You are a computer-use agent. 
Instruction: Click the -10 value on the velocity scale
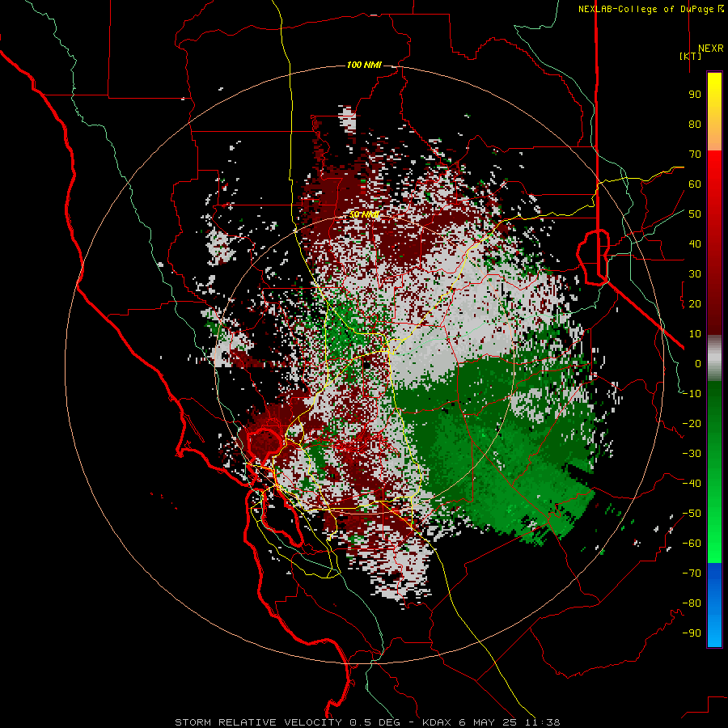pos(692,394)
